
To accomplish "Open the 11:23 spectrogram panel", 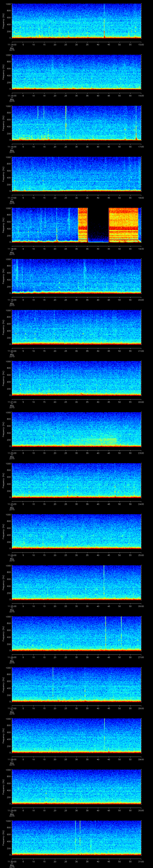I will (76, 481).
